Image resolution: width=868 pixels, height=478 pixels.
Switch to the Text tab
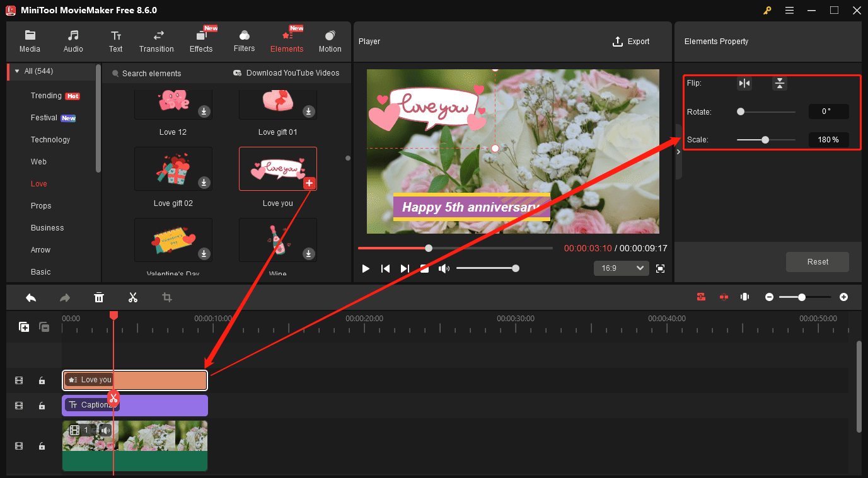point(115,42)
